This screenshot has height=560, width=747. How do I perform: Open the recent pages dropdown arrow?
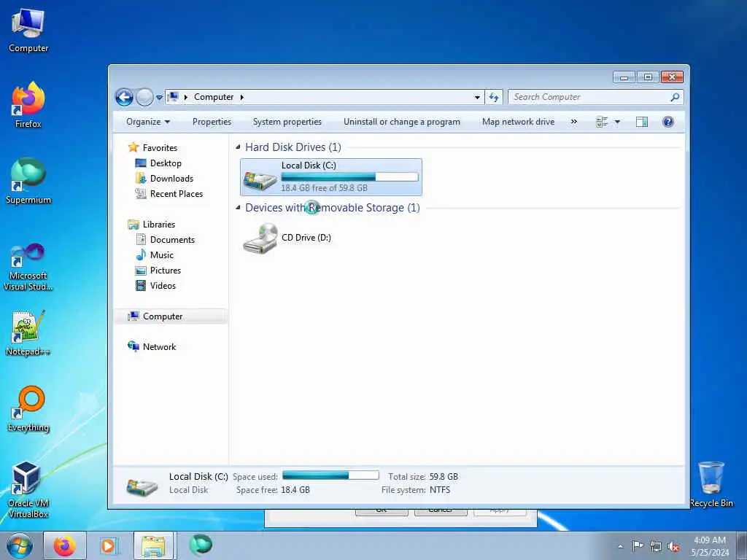160,98
